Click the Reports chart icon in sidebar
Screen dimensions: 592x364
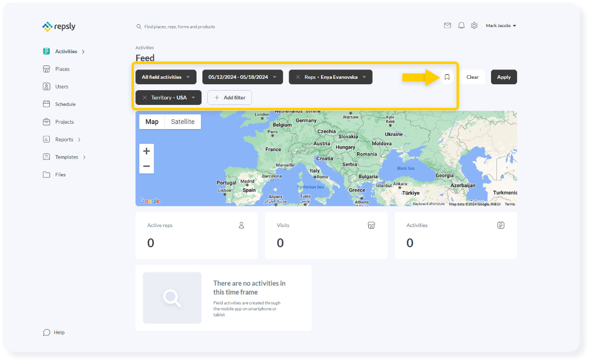point(46,139)
